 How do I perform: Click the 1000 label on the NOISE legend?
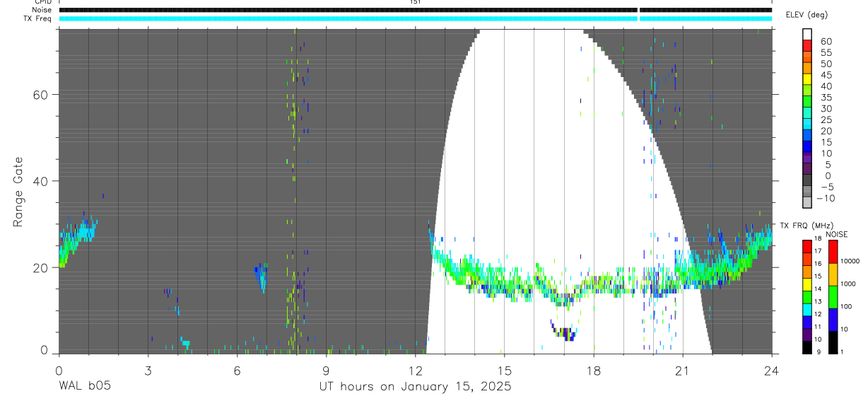849,284
